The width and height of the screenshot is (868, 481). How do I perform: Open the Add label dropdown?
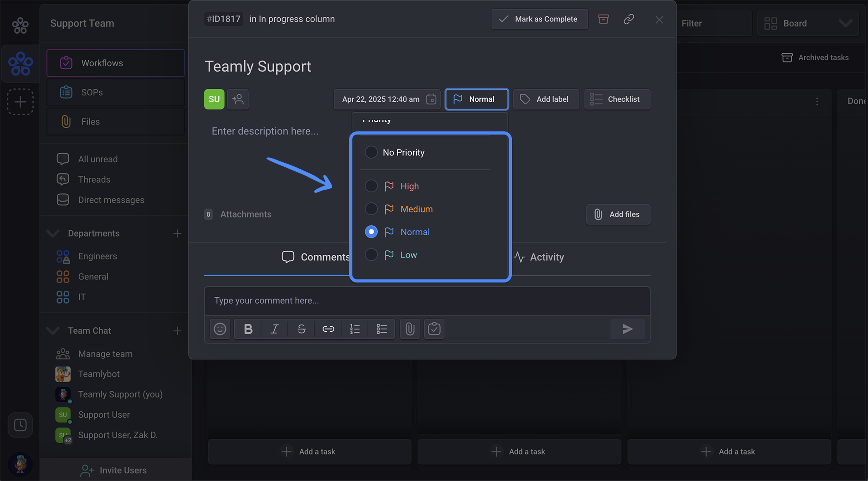pos(546,99)
